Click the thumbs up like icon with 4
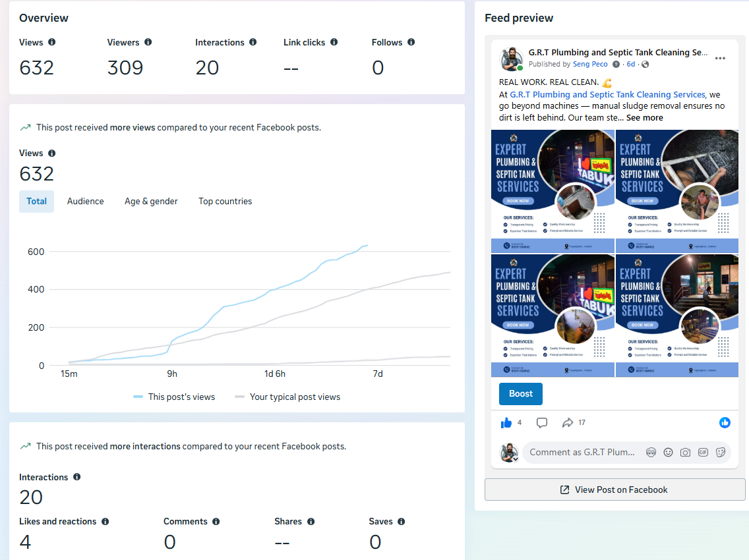 (506, 423)
